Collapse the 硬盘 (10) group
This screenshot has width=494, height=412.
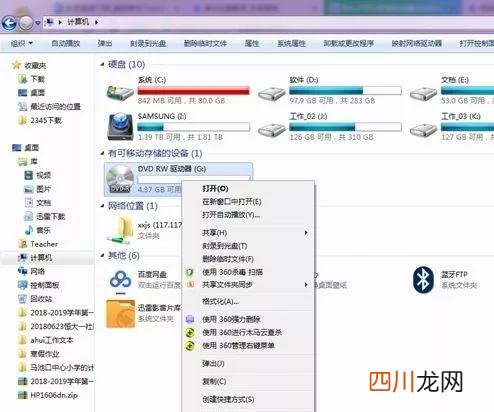point(103,64)
